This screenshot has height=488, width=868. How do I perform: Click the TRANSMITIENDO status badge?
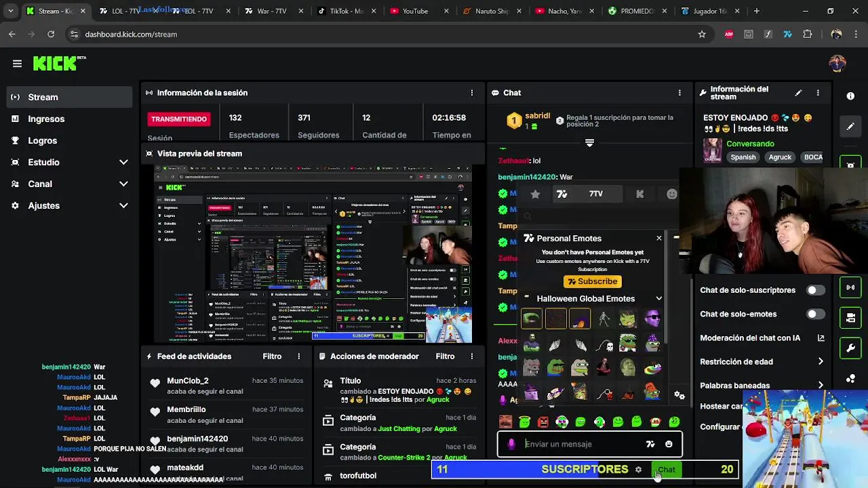pyautogui.click(x=179, y=119)
